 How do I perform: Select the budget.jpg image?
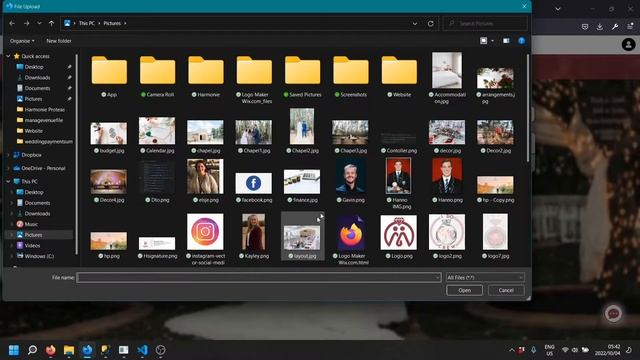pos(109,133)
